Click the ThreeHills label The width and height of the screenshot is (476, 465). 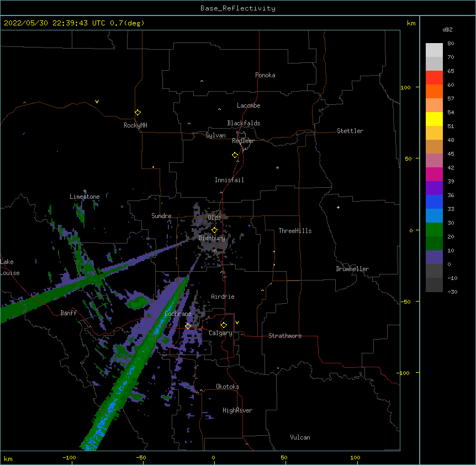pyautogui.click(x=295, y=231)
